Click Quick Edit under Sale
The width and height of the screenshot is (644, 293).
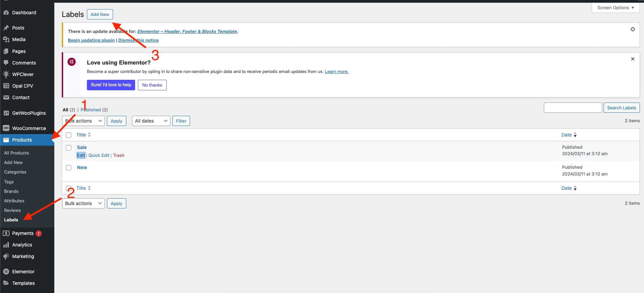pyautogui.click(x=99, y=155)
